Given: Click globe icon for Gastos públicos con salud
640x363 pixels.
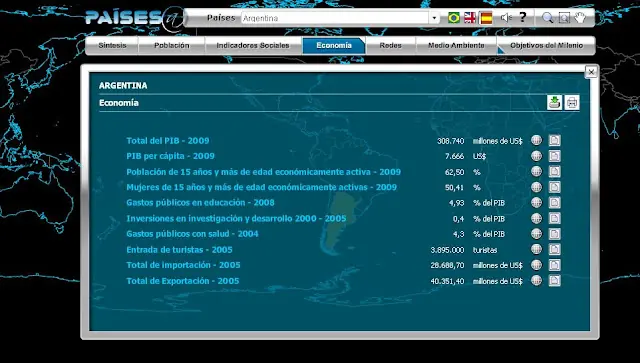Looking at the screenshot, I should pos(537,234).
